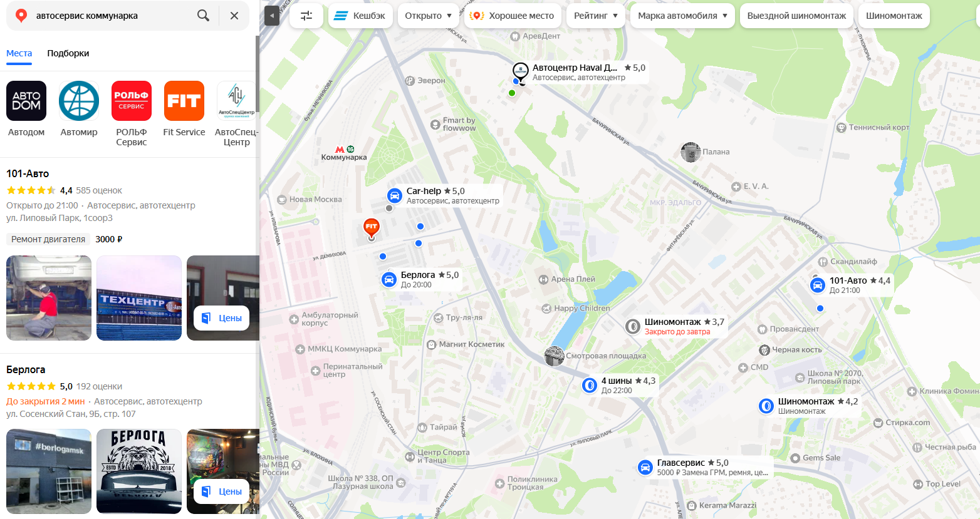The height and width of the screenshot is (519, 980).
Task: Select the Места tab
Action: 19,53
